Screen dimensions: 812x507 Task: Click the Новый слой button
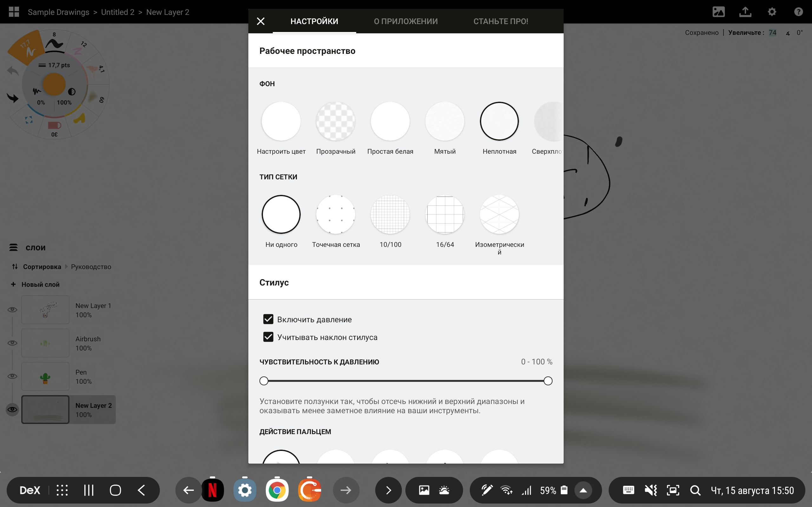coord(35,284)
